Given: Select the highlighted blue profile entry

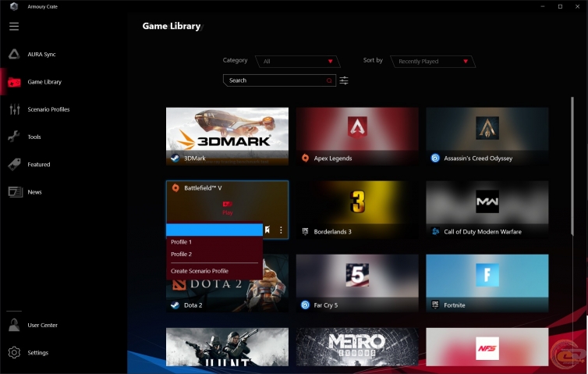Looking at the screenshot, I should point(214,230).
